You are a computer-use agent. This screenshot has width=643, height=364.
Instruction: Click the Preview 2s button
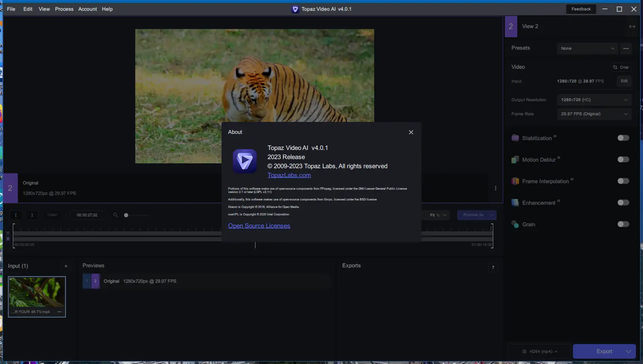coord(473,215)
